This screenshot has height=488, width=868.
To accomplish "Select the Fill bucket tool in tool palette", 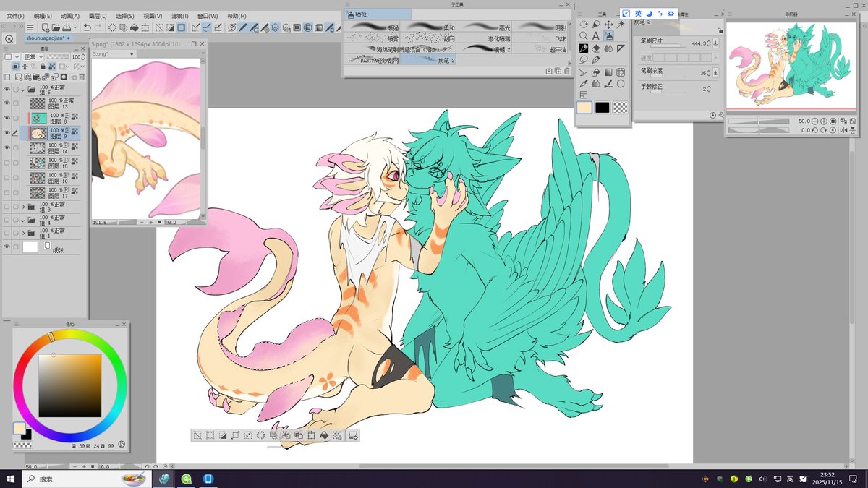I will tap(596, 72).
